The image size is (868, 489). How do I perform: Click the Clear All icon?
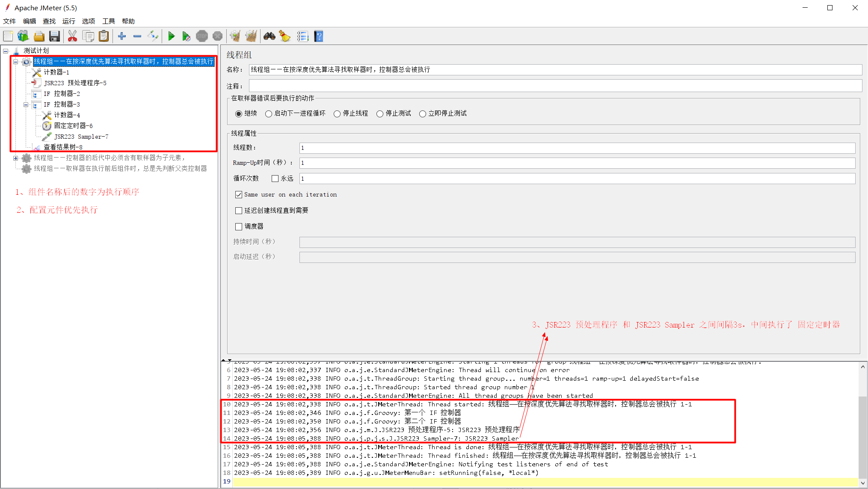click(251, 36)
